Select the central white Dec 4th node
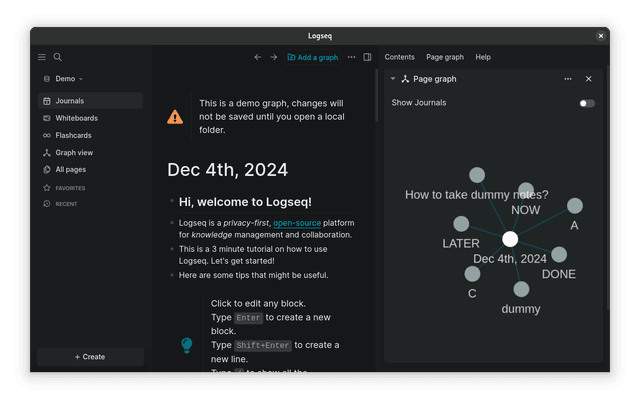This screenshot has height=405, width=640. point(510,239)
